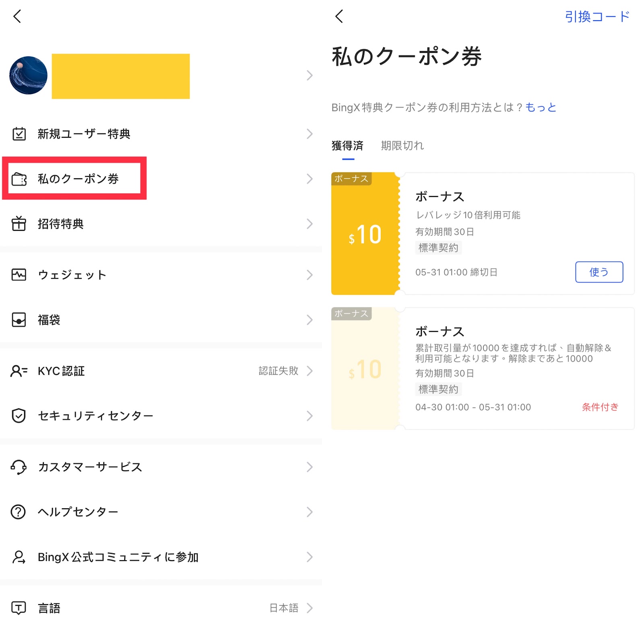Tap the invitation gift box icon
Screen dimensions: 644x644
coord(19,224)
